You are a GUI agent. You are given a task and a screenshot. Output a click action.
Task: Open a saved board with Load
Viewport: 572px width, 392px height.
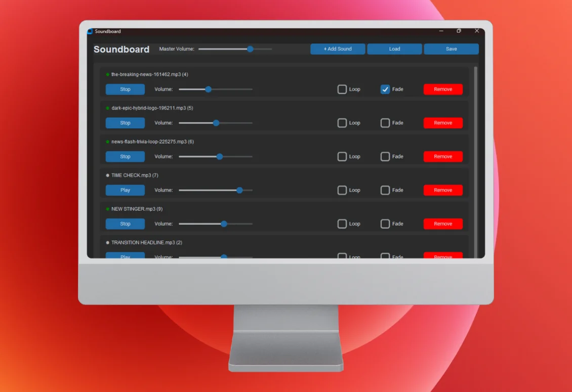[394, 49]
